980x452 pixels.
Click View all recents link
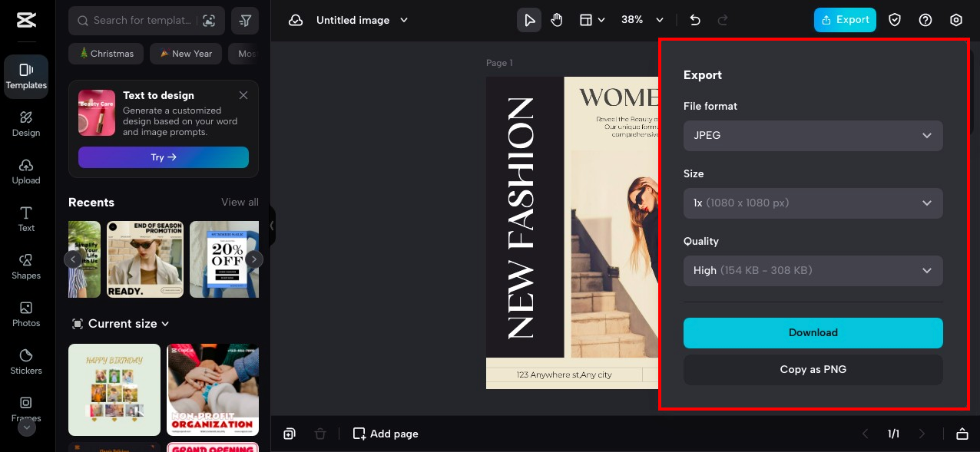pyautogui.click(x=240, y=203)
